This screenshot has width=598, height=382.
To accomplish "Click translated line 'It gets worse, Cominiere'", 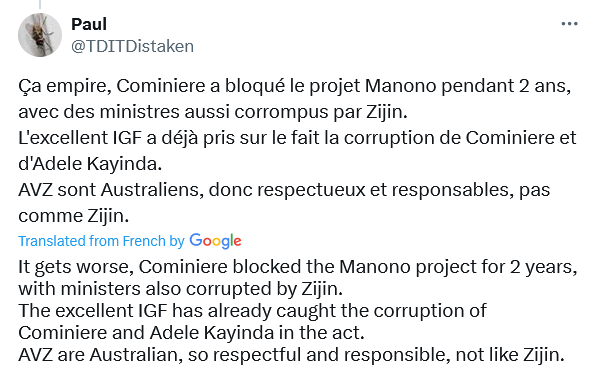I will 297,267.
